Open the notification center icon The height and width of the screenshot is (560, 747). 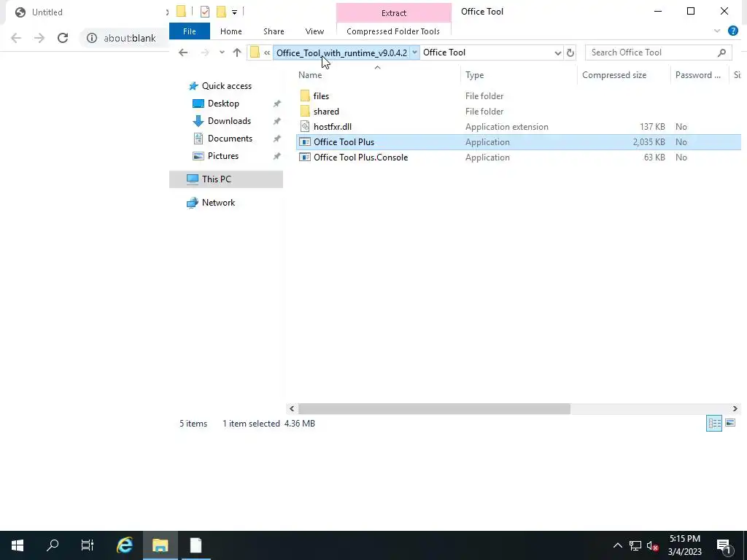click(x=724, y=545)
